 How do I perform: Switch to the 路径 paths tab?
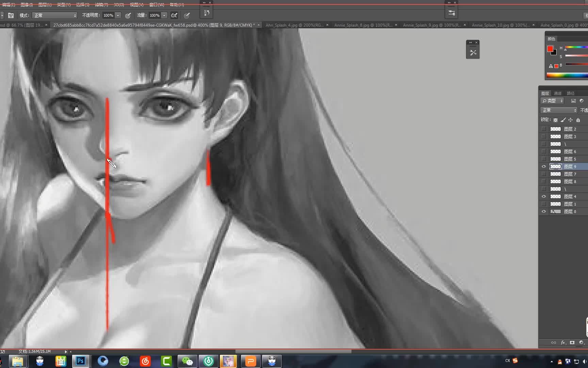click(571, 93)
